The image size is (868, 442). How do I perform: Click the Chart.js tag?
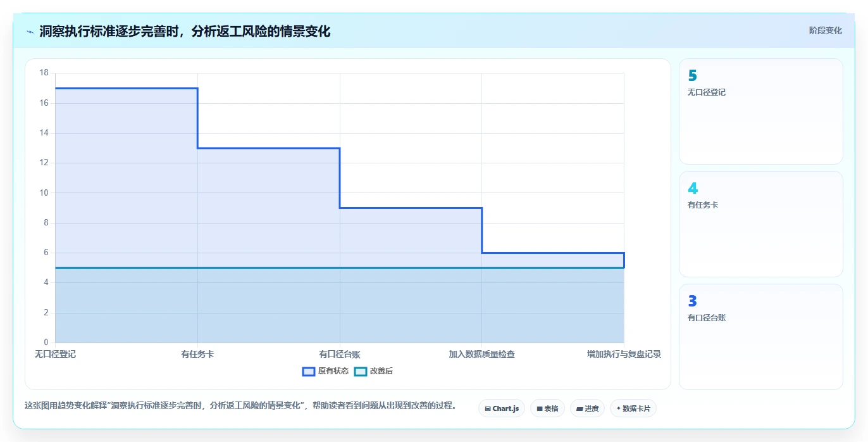click(x=502, y=408)
